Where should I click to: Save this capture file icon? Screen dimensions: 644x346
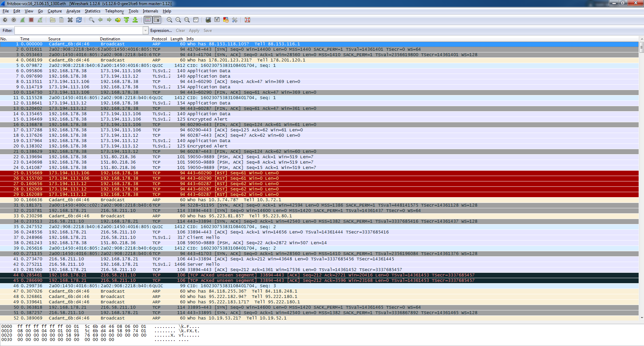click(61, 20)
